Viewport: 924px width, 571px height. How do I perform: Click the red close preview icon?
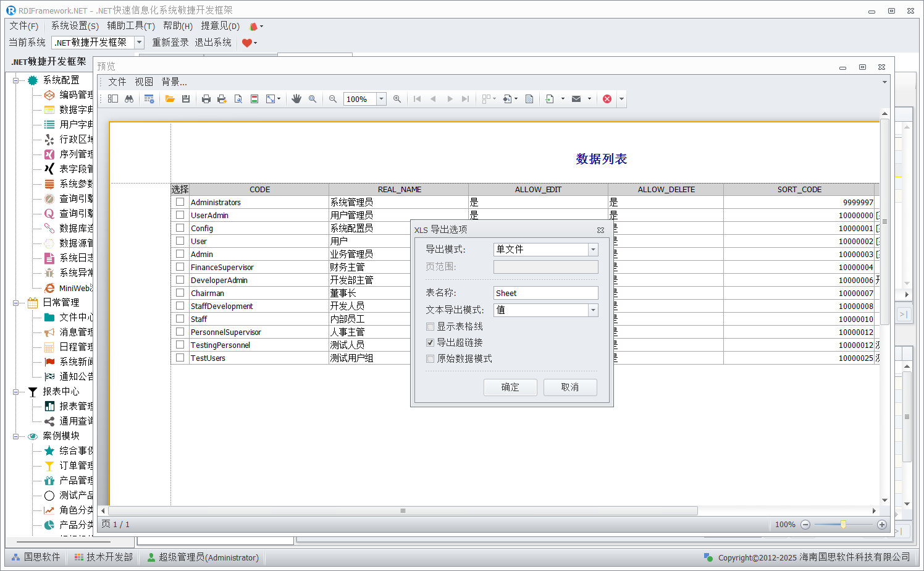[x=607, y=99]
